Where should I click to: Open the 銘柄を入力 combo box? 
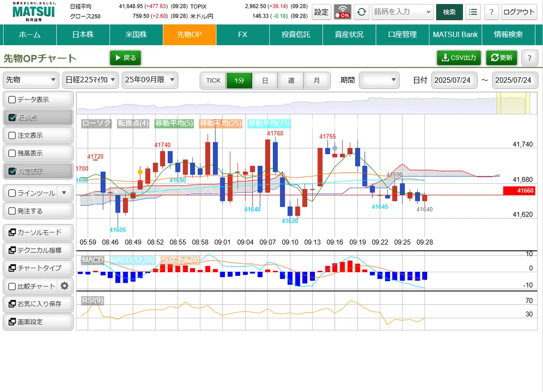(403, 12)
